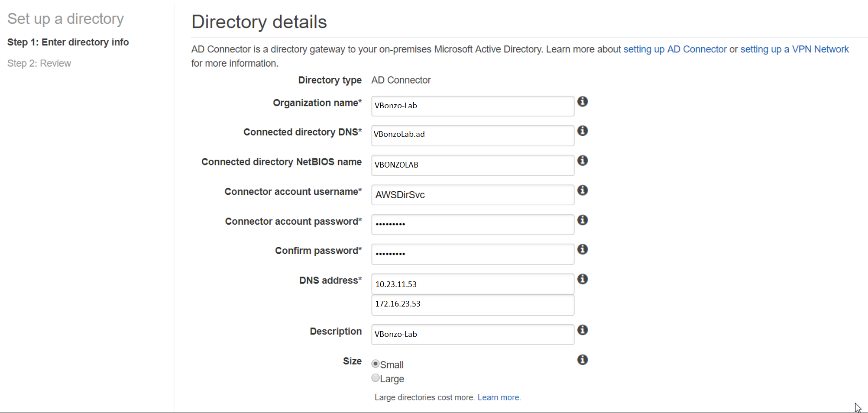Click the VBonzo-Lab organization name field
Image resolution: width=868 pixels, height=413 pixels.
pyautogui.click(x=472, y=106)
